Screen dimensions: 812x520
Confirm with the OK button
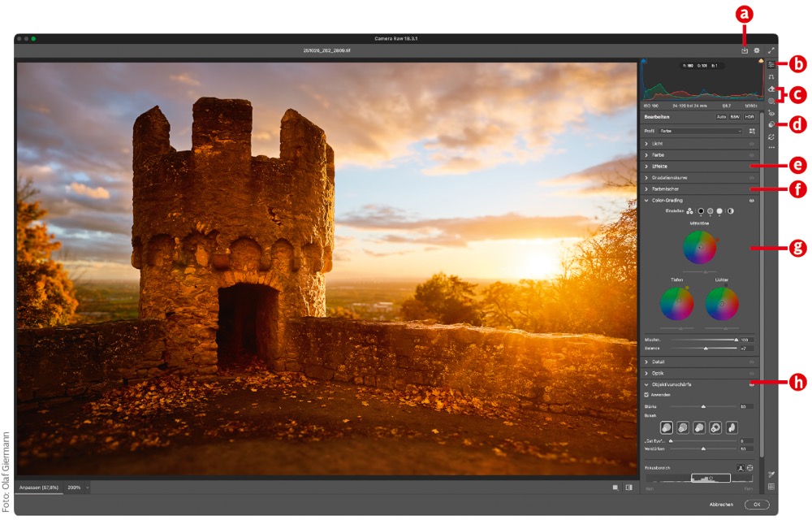pyautogui.click(x=757, y=505)
